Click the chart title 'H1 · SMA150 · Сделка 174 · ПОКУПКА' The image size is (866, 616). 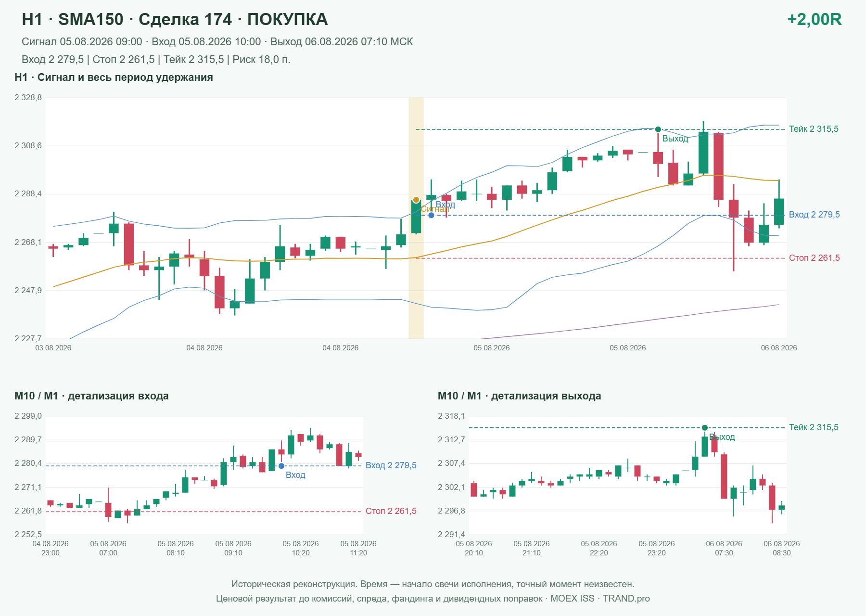coord(175,19)
